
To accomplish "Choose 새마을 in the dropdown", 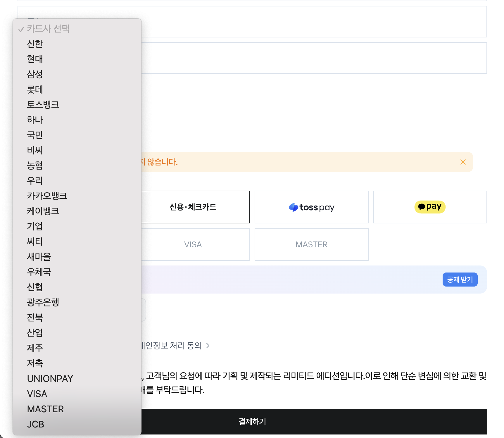I will tap(77, 257).
